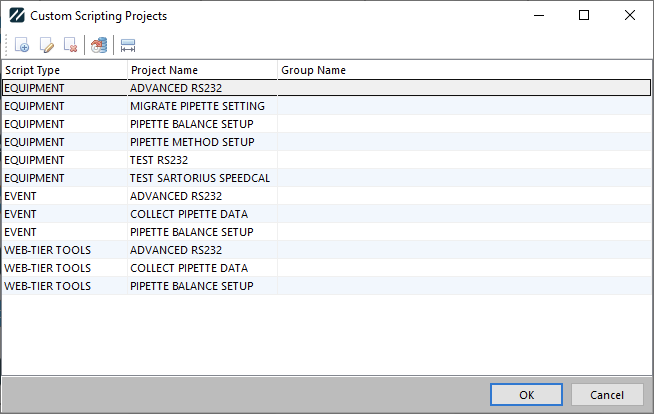Click the add new project icon

click(22, 45)
